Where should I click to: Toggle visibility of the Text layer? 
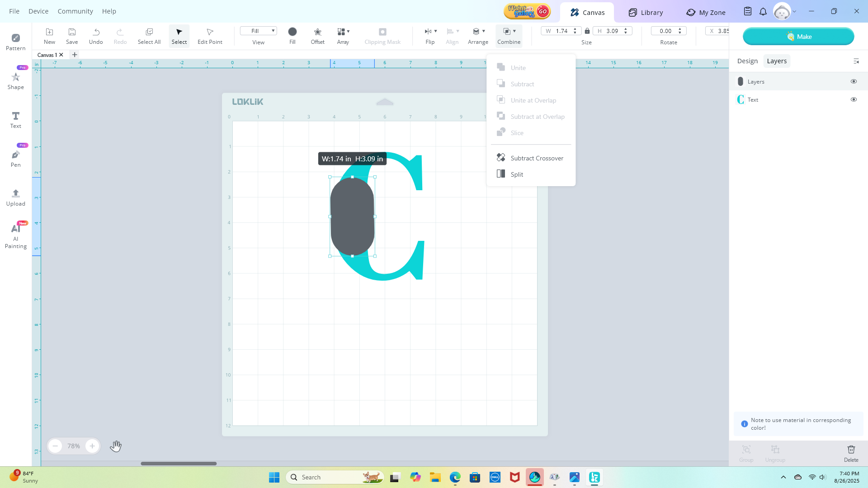tap(854, 99)
